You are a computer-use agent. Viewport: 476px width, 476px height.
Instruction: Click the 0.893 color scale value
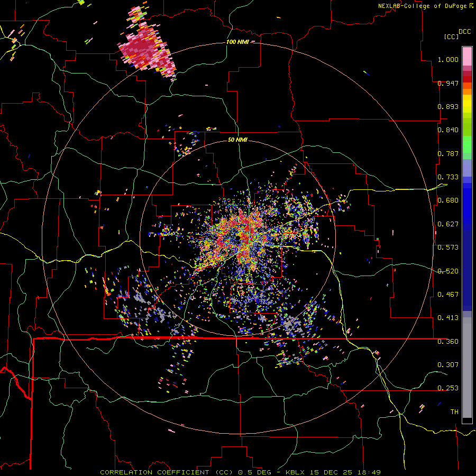pos(448,106)
